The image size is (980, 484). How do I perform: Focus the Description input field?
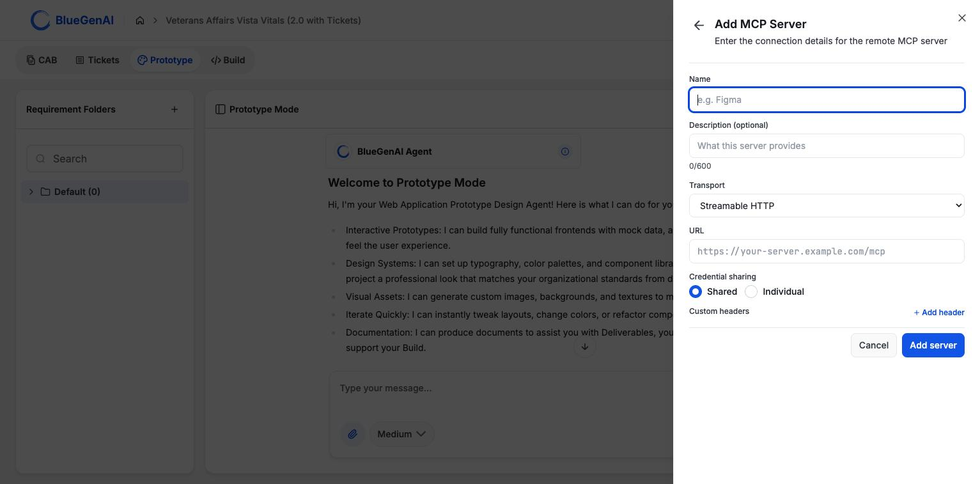tap(827, 146)
